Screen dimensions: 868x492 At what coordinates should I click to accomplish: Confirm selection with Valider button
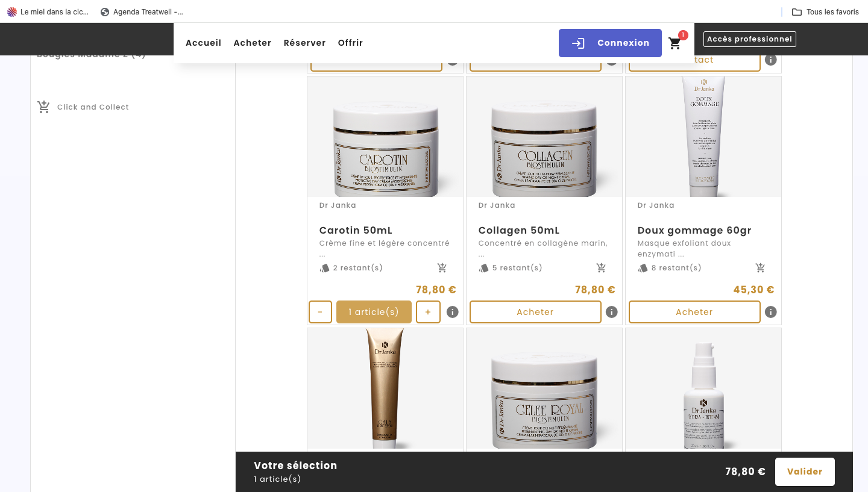[x=805, y=472]
